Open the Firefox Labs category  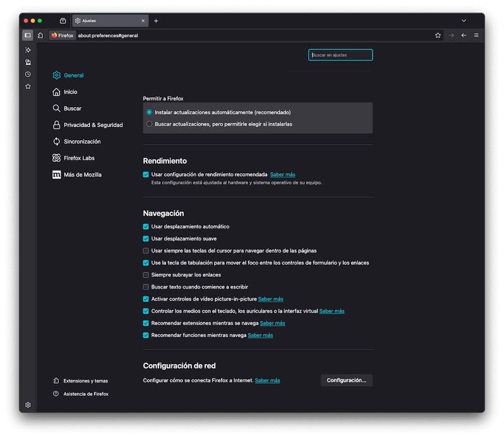73,158
